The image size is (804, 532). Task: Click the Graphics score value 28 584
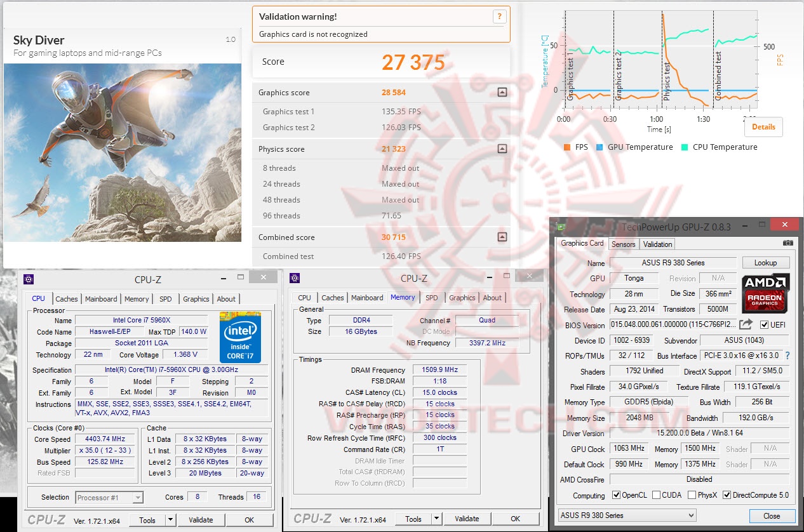pos(394,93)
